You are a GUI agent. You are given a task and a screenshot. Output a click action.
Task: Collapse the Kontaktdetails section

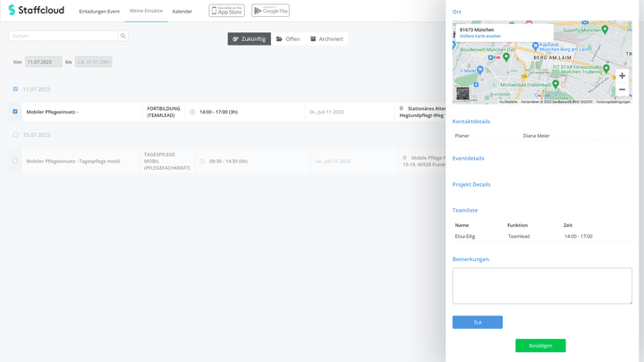point(470,121)
